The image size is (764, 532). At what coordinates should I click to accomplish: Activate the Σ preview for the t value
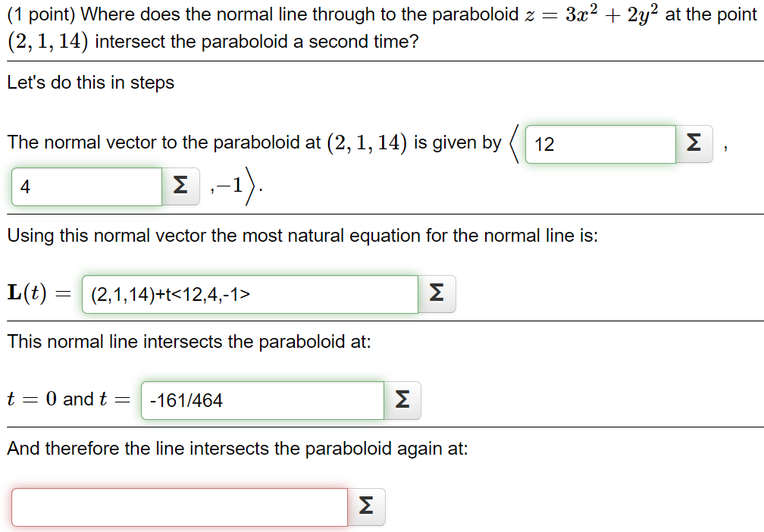pos(402,399)
